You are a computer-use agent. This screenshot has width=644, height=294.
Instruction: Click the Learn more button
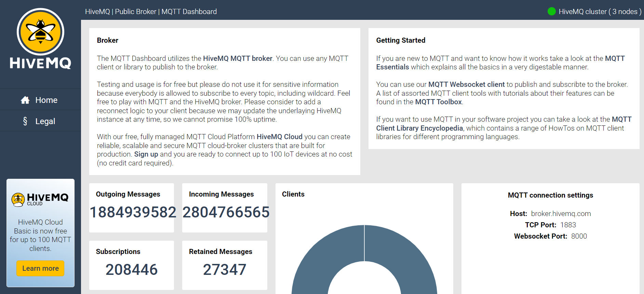click(40, 268)
